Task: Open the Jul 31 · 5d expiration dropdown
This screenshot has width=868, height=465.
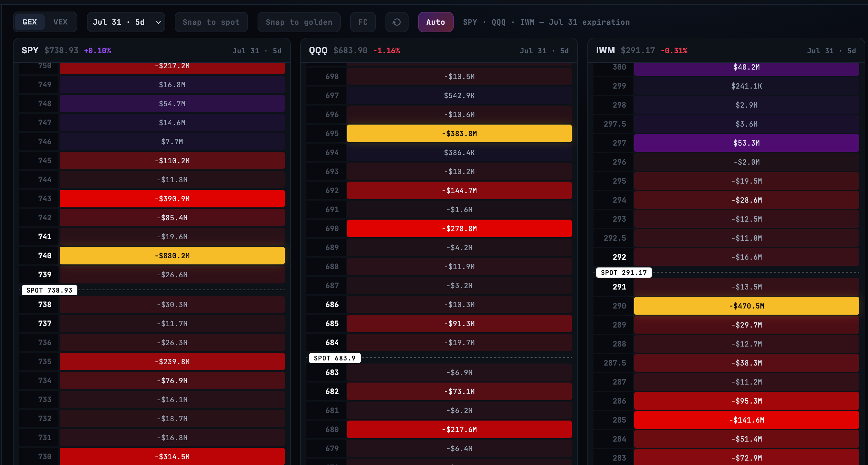Action: [126, 22]
